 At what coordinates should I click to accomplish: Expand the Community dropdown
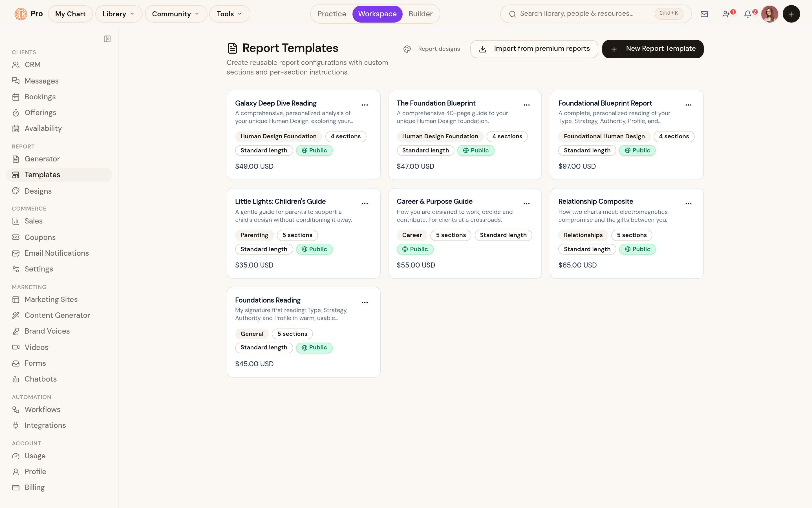176,14
